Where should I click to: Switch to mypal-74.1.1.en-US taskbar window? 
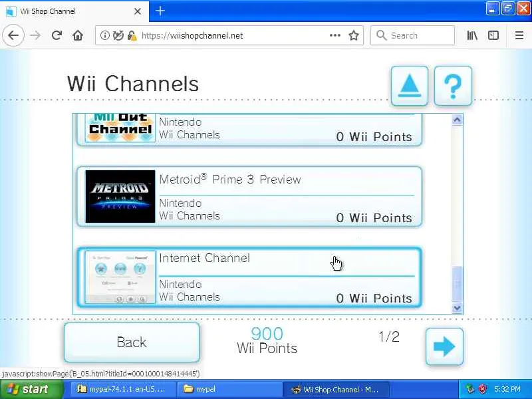(x=123, y=389)
